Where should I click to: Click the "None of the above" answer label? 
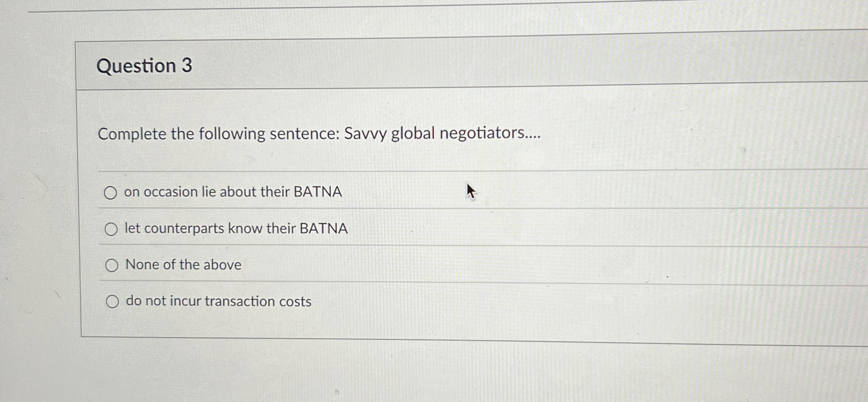(x=183, y=265)
